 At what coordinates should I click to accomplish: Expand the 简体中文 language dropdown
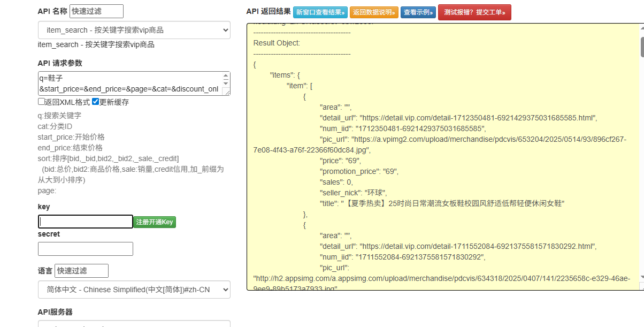[134, 290]
